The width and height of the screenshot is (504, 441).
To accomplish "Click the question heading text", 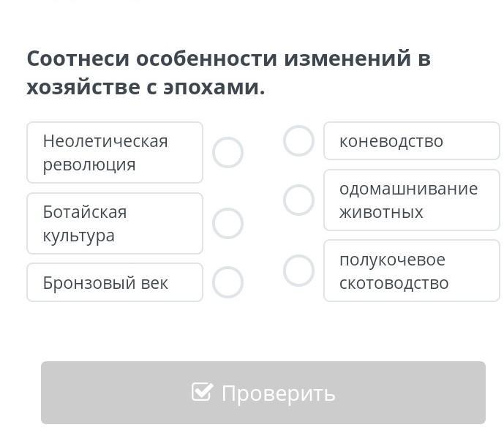I will coord(228,72).
